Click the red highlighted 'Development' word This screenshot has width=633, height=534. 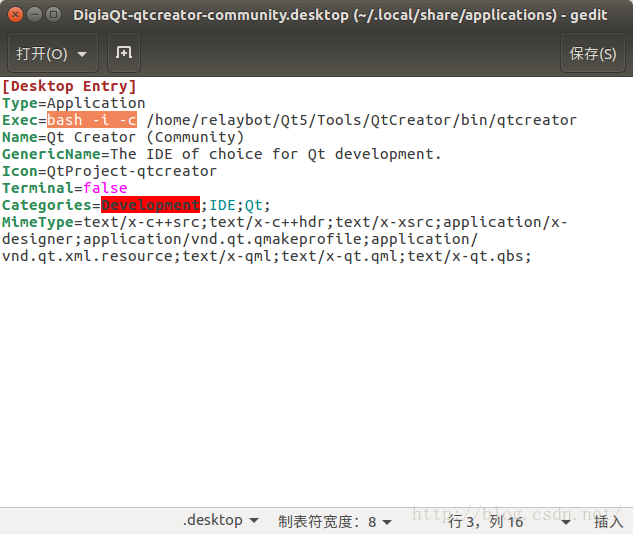(x=150, y=205)
